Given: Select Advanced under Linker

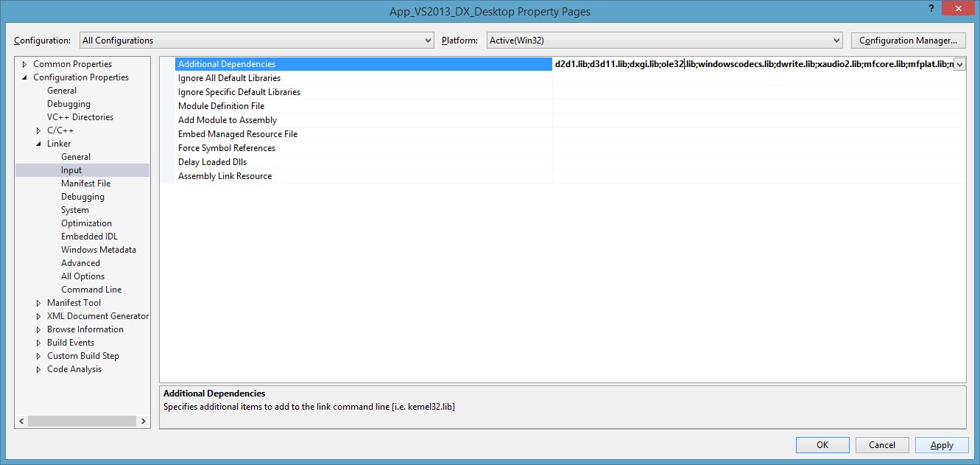Looking at the screenshot, I should (x=80, y=263).
